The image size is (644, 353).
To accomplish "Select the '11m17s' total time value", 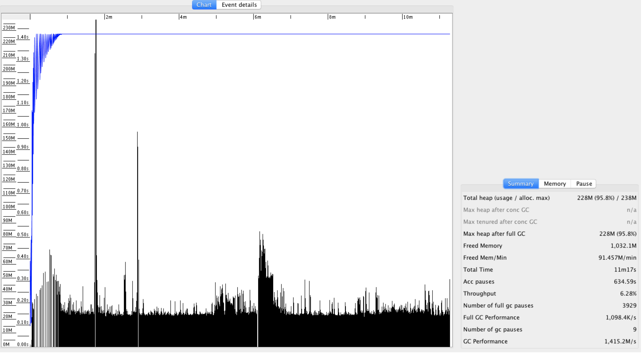I will click(x=625, y=269).
